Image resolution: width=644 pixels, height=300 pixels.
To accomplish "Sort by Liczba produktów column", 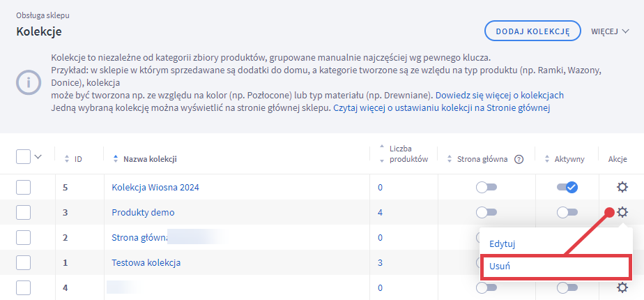I will 381,153.
